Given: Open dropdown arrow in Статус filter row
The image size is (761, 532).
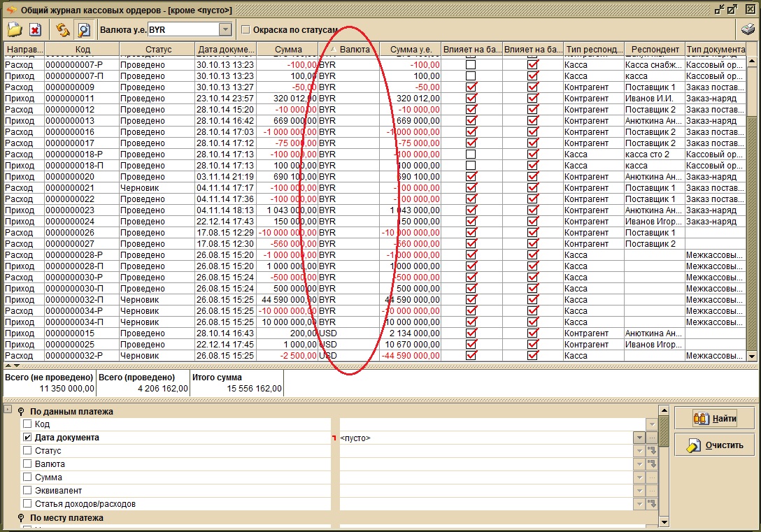Looking at the screenshot, I should [639, 450].
